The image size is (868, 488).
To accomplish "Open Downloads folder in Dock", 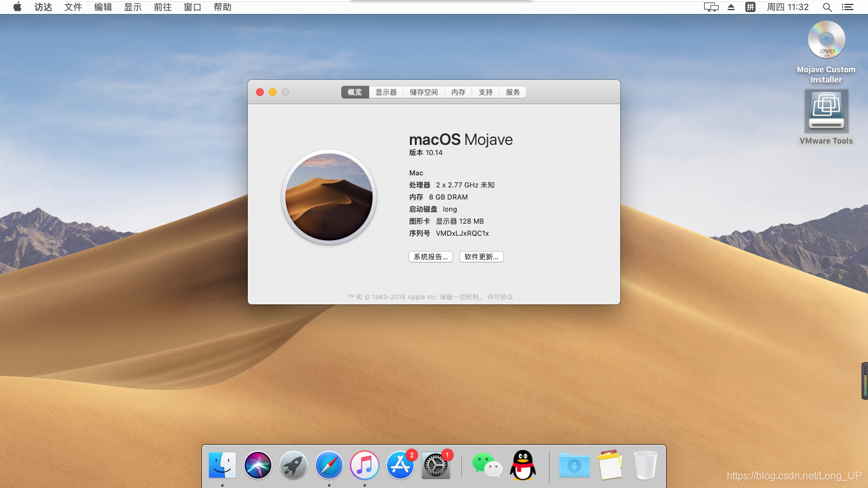I will [574, 466].
